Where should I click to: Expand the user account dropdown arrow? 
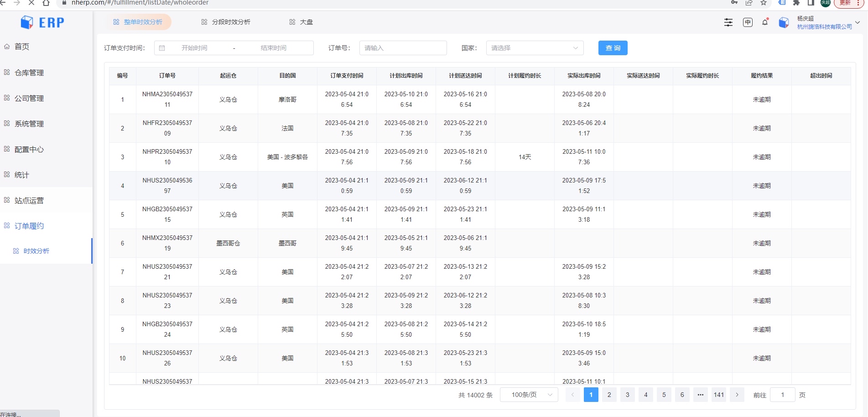coord(858,22)
